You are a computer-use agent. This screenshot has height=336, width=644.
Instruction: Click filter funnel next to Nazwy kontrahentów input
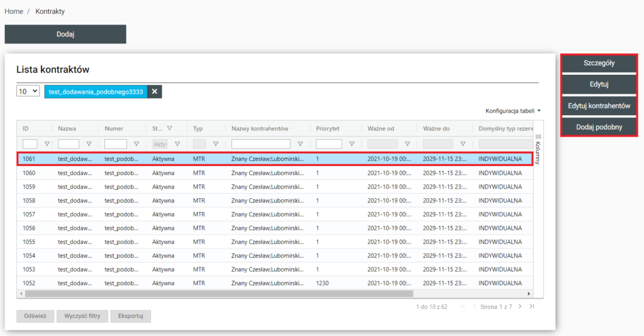coord(300,144)
